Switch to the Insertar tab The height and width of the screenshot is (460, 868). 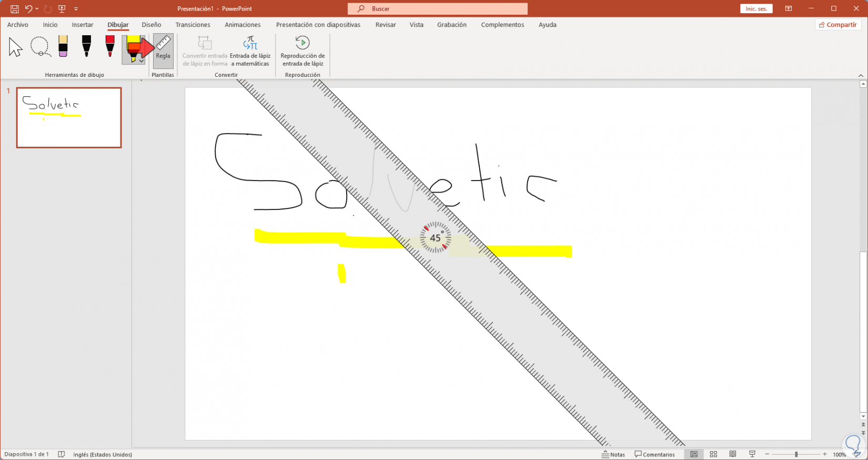pyautogui.click(x=83, y=25)
